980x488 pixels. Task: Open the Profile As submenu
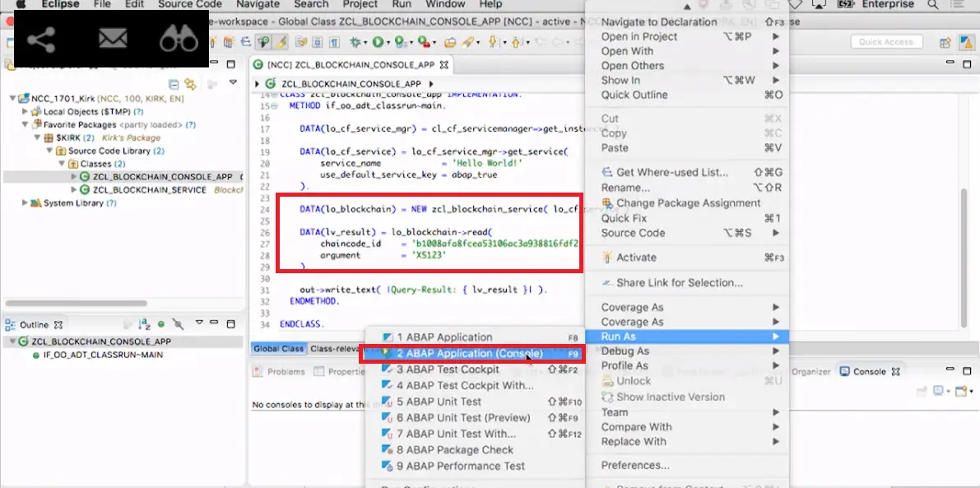[x=688, y=365]
